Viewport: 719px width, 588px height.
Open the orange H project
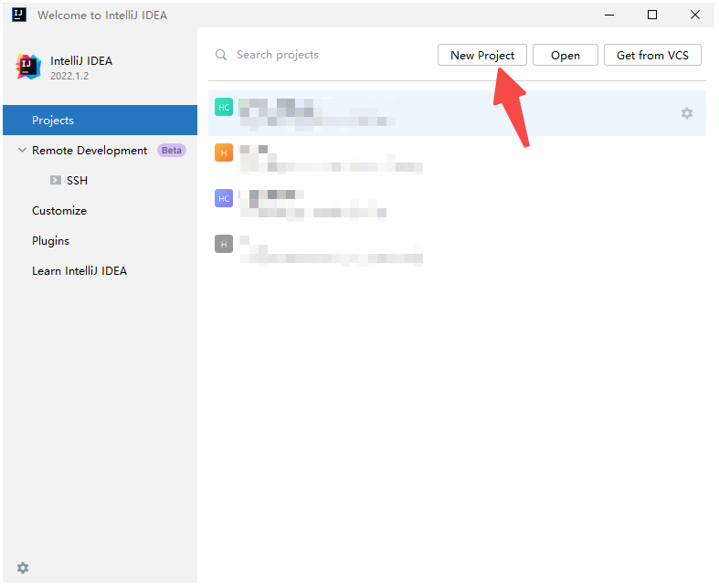[457, 159]
